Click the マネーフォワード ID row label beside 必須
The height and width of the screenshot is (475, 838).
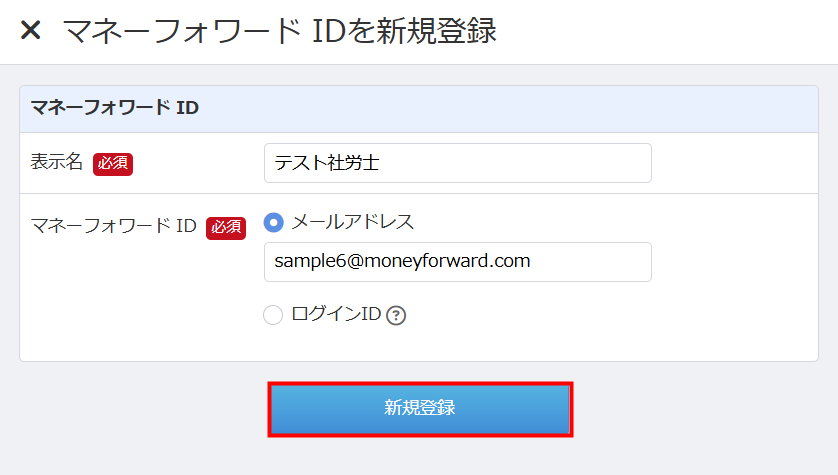(113, 226)
